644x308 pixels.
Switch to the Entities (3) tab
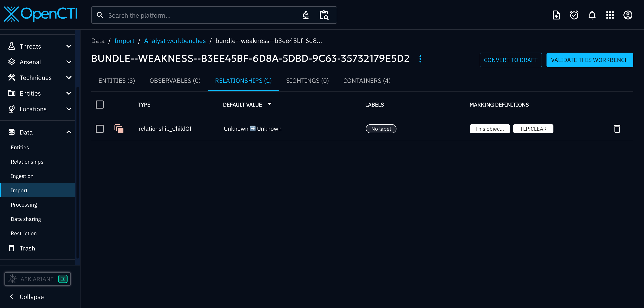click(x=117, y=81)
